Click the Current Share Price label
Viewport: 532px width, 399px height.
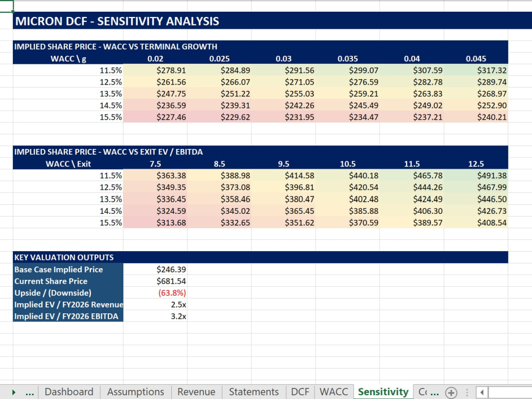[68, 281]
